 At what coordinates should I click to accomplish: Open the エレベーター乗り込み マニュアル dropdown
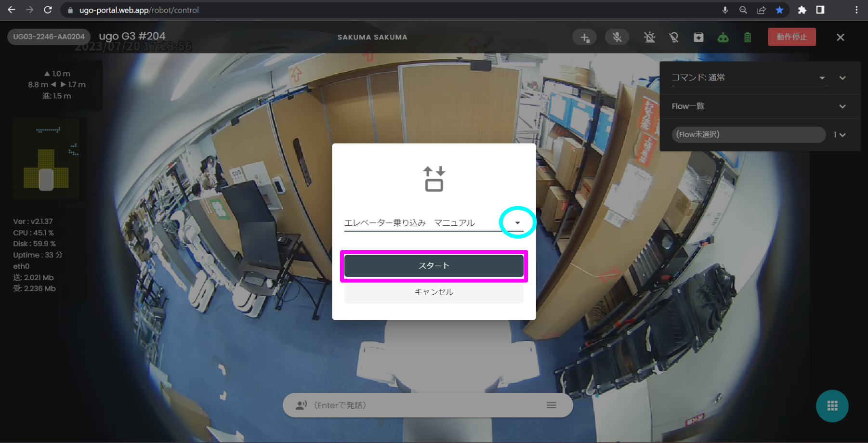tap(518, 222)
